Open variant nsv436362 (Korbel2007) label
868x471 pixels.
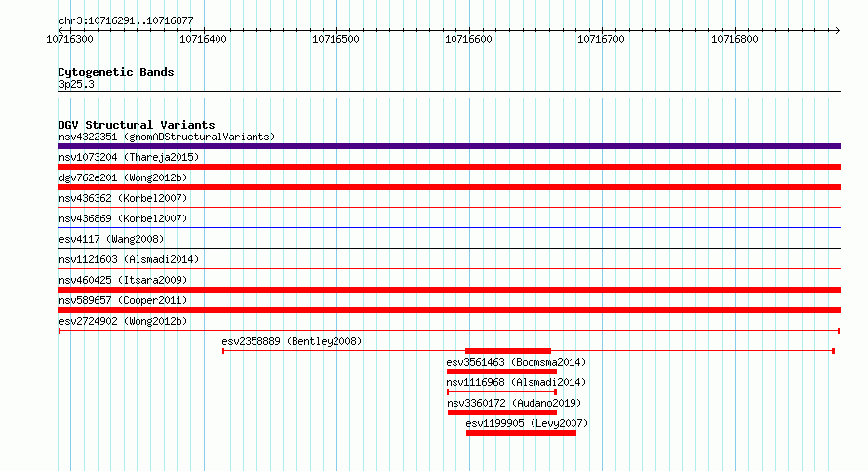click(123, 198)
